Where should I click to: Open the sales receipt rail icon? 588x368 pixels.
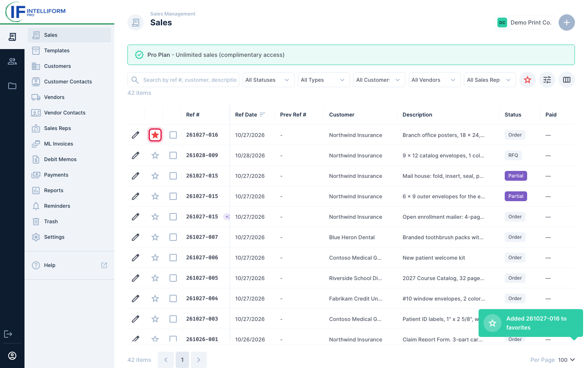[x=12, y=37]
